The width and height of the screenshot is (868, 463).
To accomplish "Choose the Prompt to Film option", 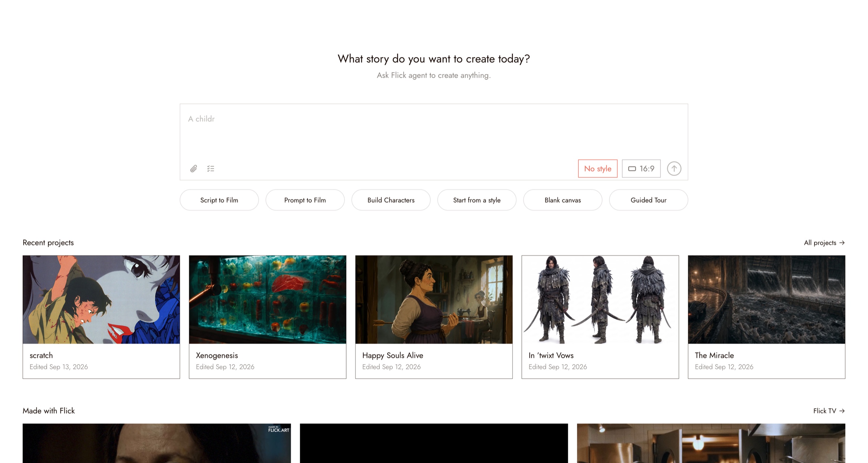I will 305,200.
